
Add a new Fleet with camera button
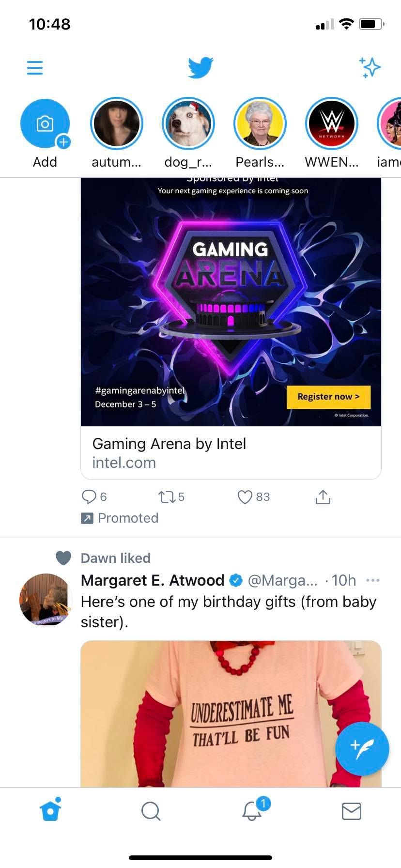point(45,124)
